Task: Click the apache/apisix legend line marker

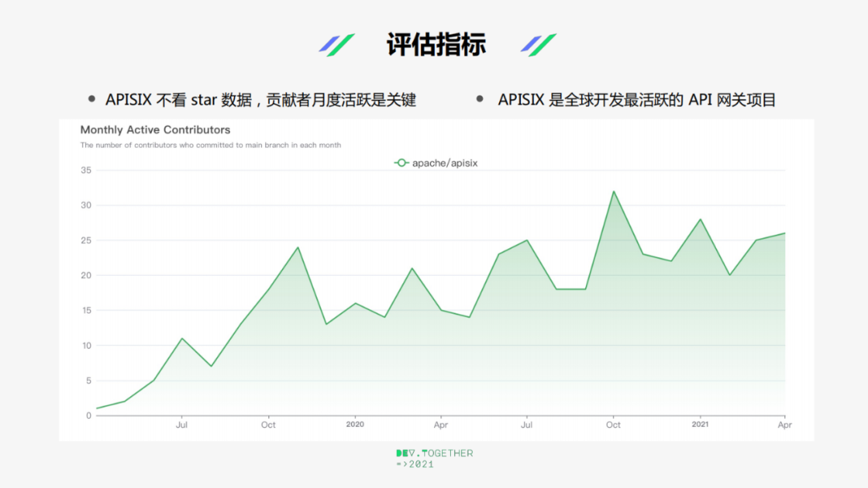Action: pos(401,163)
